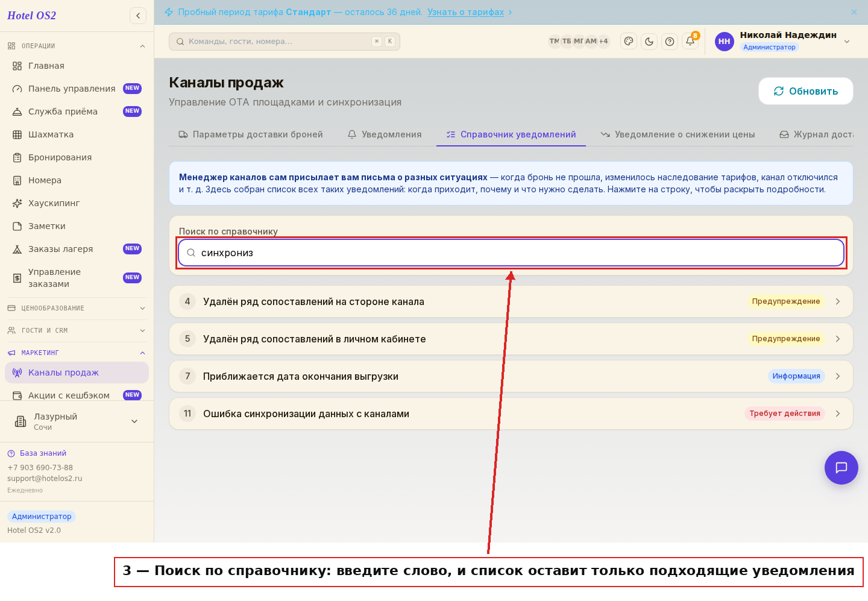This screenshot has width=868, height=601.
Task: Open Панель управления gauge icon
Action: pos(17,89)
